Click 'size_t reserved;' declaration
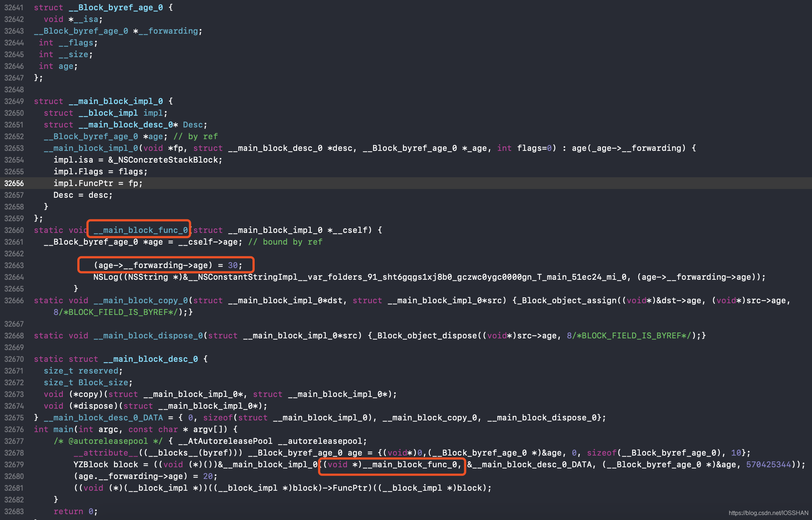This screenshot has width=812, height=520. click(x=84, y=371)
